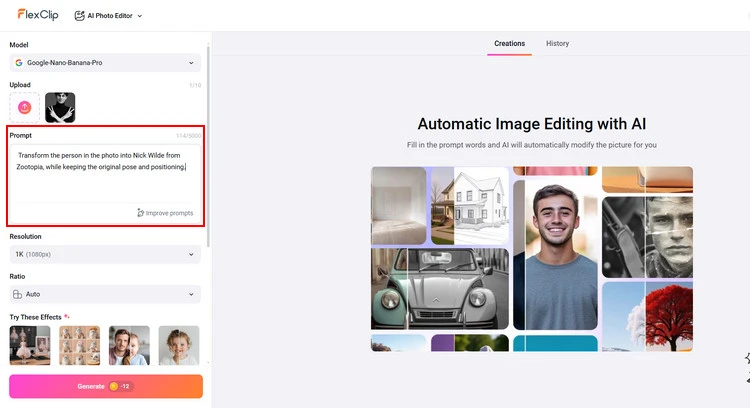Click the pink upload image icon
The height and width of the screenshot is (408, 750).
pos(25,107)
